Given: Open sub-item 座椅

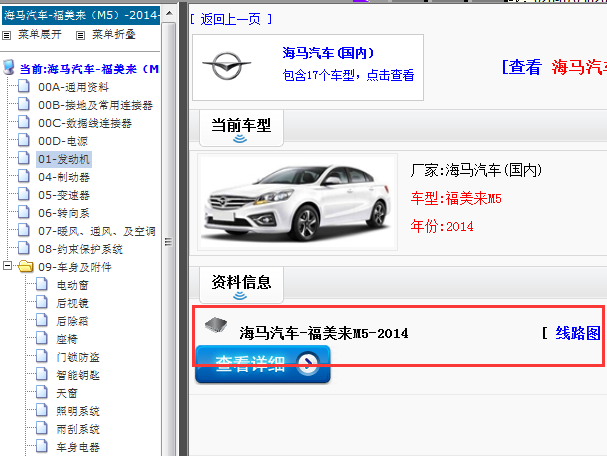Looking at the screenshot, I should click(x=67, y=339).
